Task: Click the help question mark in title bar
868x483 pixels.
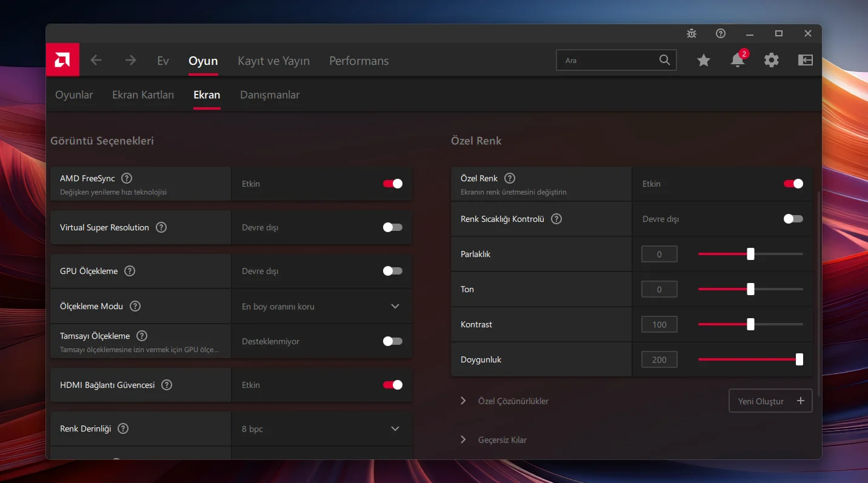Action: pyautogui.click(x=721, y=34)
